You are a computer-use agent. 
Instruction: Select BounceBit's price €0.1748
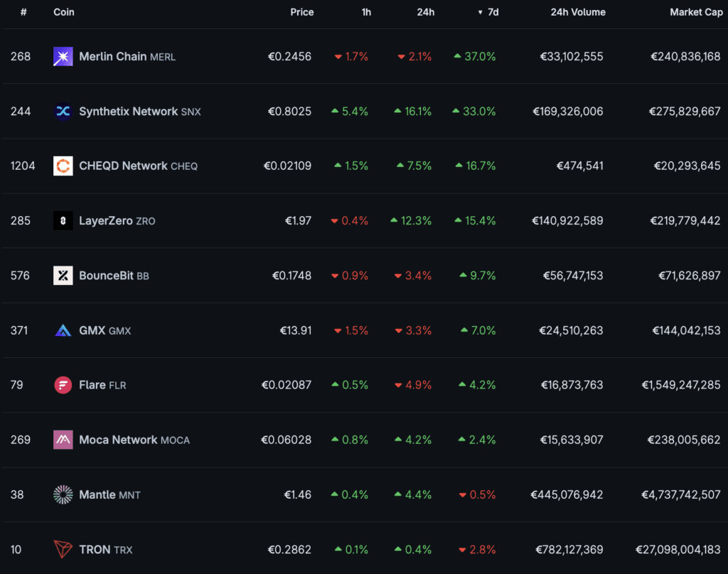pos(291,276)
